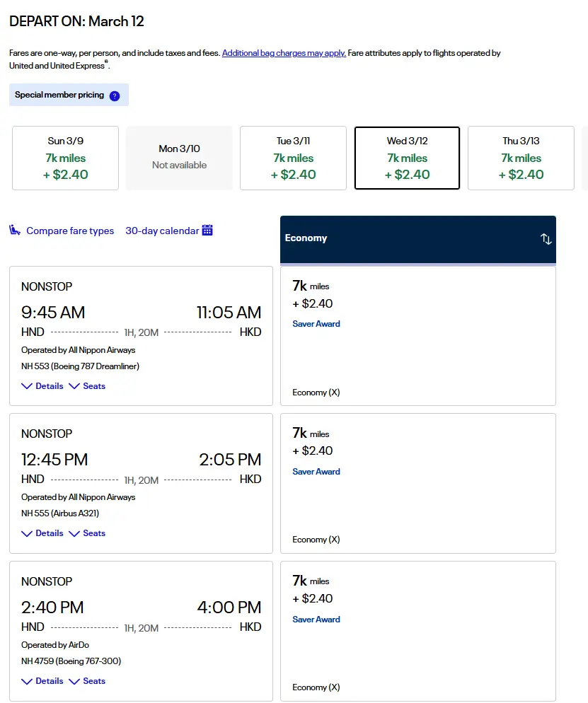This screenshot has height=703, width=588.
Task: Expand Seats for the 9:45 AM flight
Action: [x=87, y=386]
